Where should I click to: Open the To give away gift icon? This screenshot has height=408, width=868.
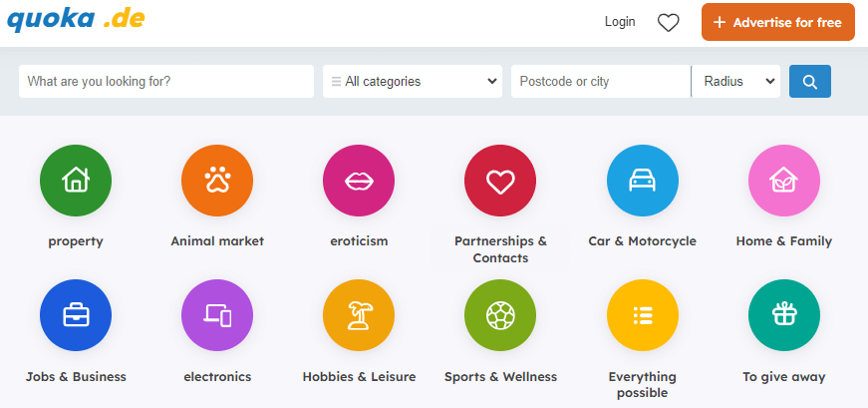click(784, 315)
